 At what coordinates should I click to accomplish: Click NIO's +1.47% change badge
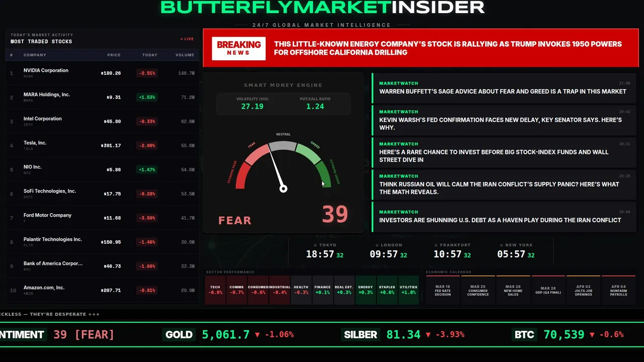(x=147, y=169)
